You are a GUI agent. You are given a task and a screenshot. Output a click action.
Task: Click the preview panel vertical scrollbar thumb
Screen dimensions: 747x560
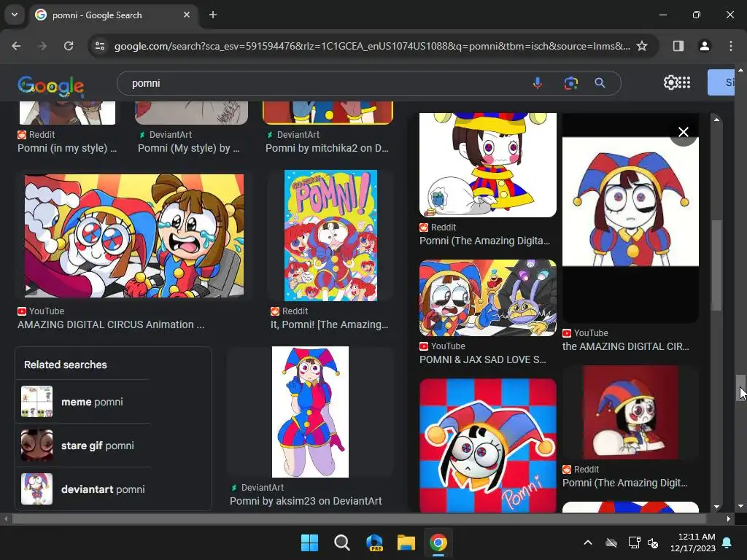716,265
